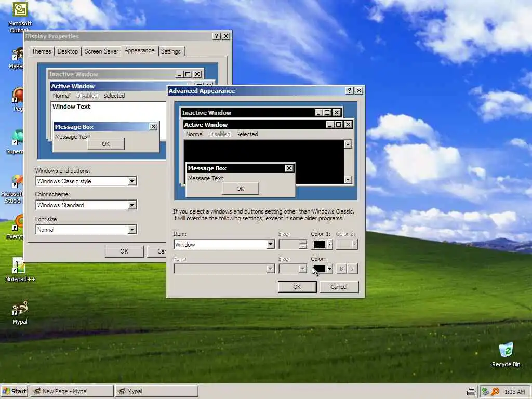The image size is (532, 399).
Task: Go to Settings tab in Display Properties
Action: tap(170, 51)
